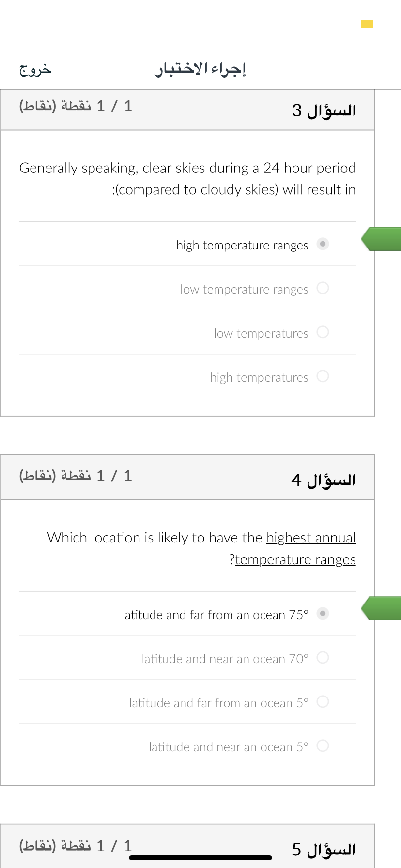401x868 pixels.
Task: Select the 'low temperature ranges' radio button
Action: tap(323, 288)
